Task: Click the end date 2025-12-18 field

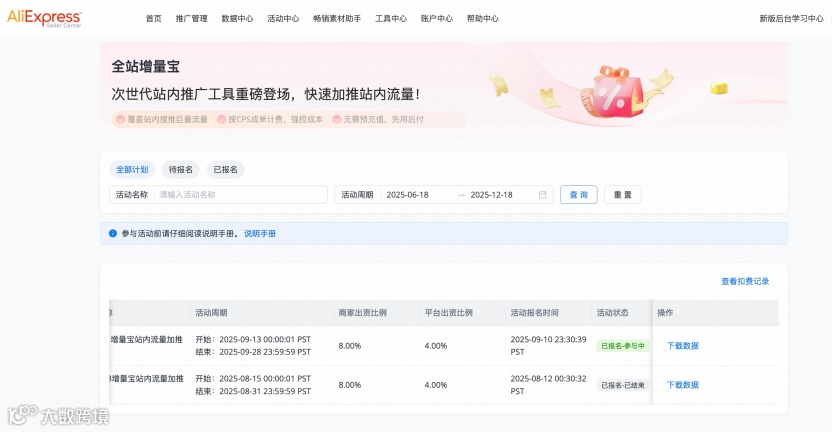Action: (x=492, y=195)
